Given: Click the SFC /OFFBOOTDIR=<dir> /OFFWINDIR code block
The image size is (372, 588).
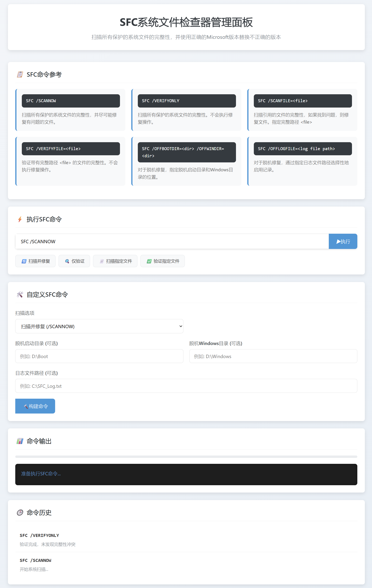Looking at the screenshot, I should pyautogui.click(x=187, y=152).
